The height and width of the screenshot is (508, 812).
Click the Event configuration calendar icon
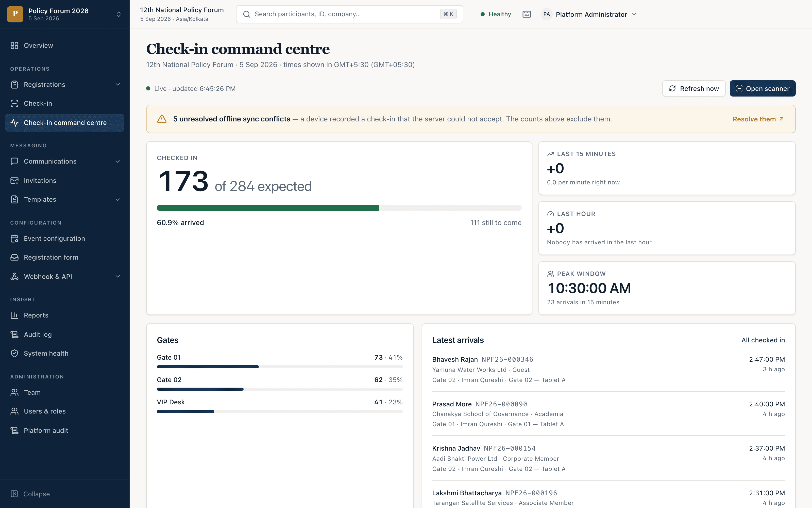point(14,239)
